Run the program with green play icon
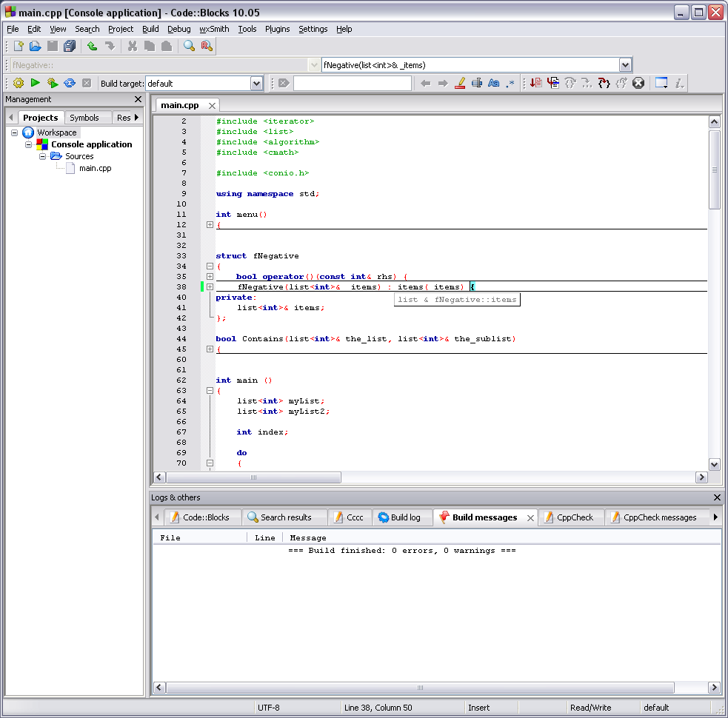 (35, 84)
